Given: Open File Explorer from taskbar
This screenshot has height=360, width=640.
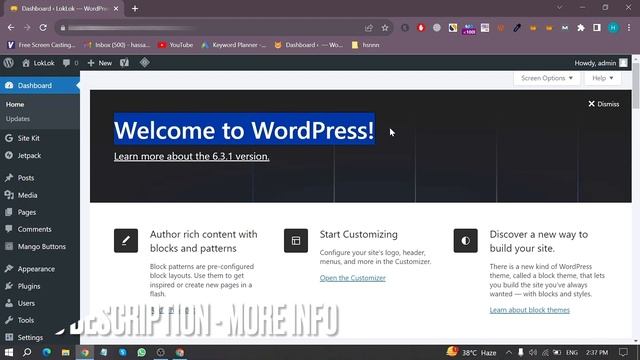Looking at the screenshot, I should pos(65,352).
